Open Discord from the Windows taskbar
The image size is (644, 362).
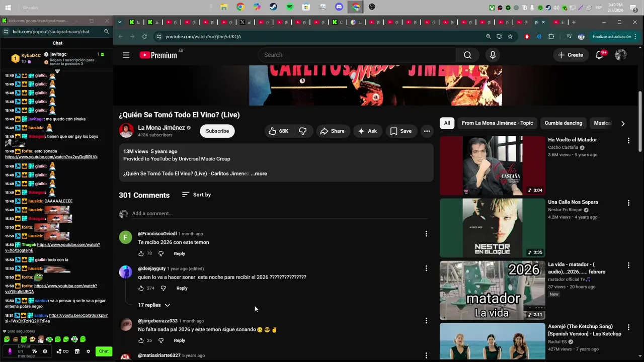tap(339, 7)
